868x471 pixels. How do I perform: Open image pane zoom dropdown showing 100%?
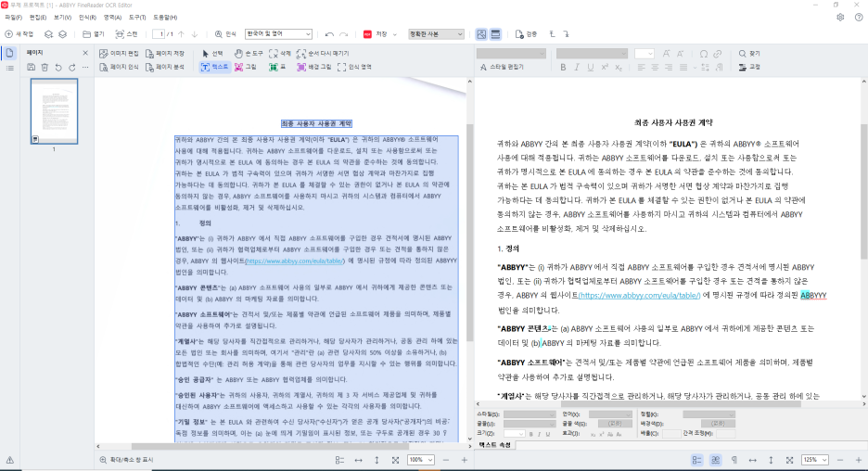tap(421, 460)
